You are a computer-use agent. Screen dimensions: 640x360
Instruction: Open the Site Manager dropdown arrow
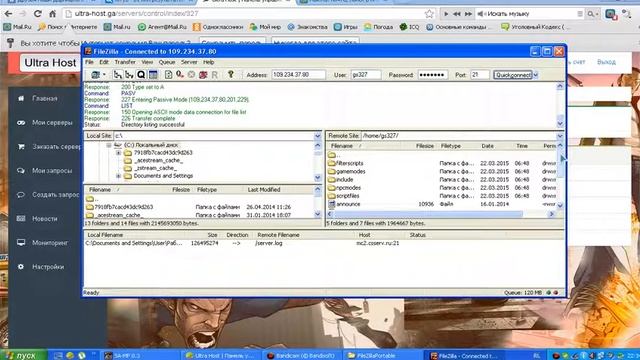coord(104,75)
